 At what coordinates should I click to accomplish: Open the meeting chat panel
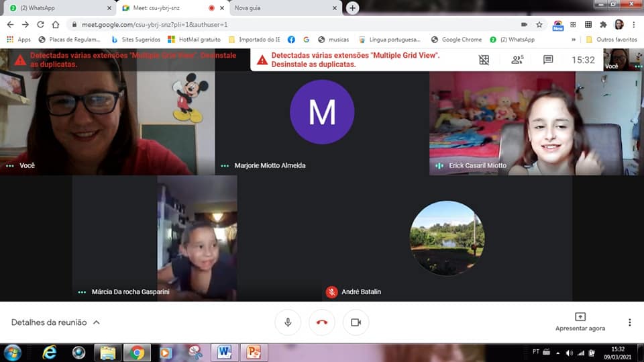click(x=548, y=60)
